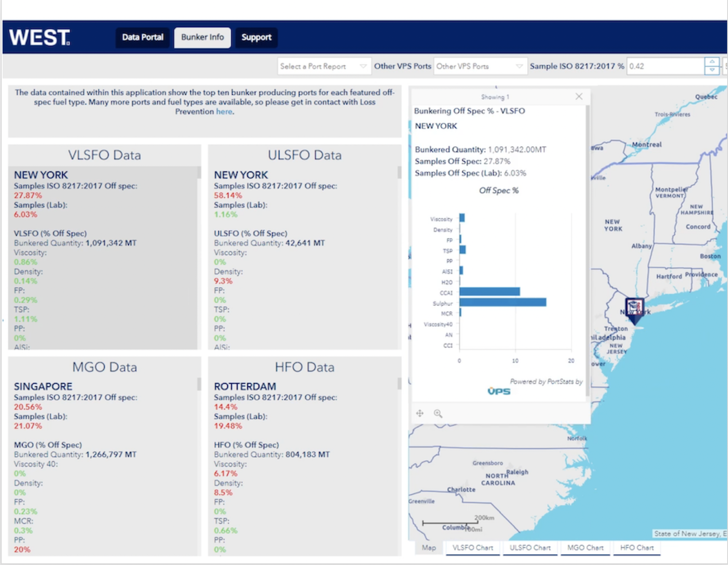Click the 6.17% Viscosity value in HFO
The image size is (728, 565).
[226, 474]
